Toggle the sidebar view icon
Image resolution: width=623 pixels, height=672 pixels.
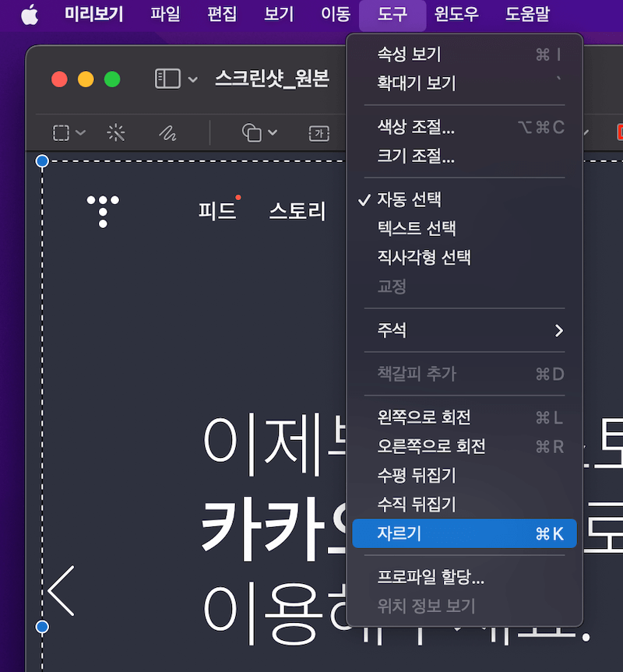point(166,79)
